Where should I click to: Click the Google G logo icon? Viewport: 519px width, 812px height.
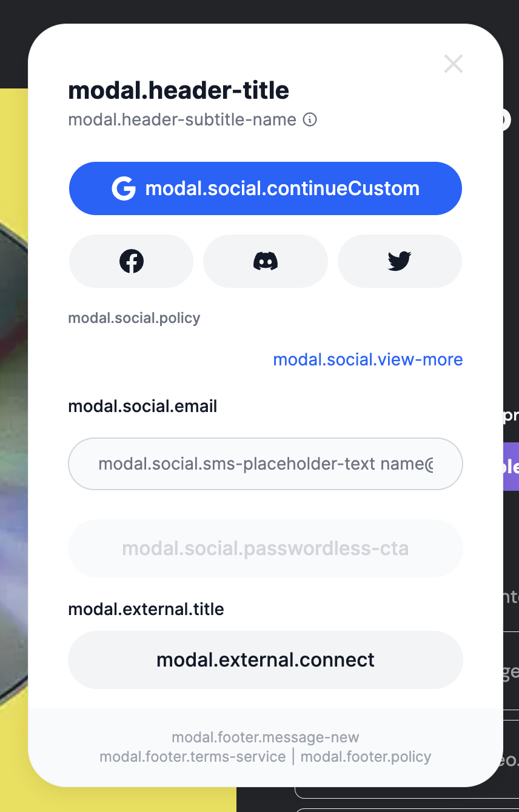(124, 188)
